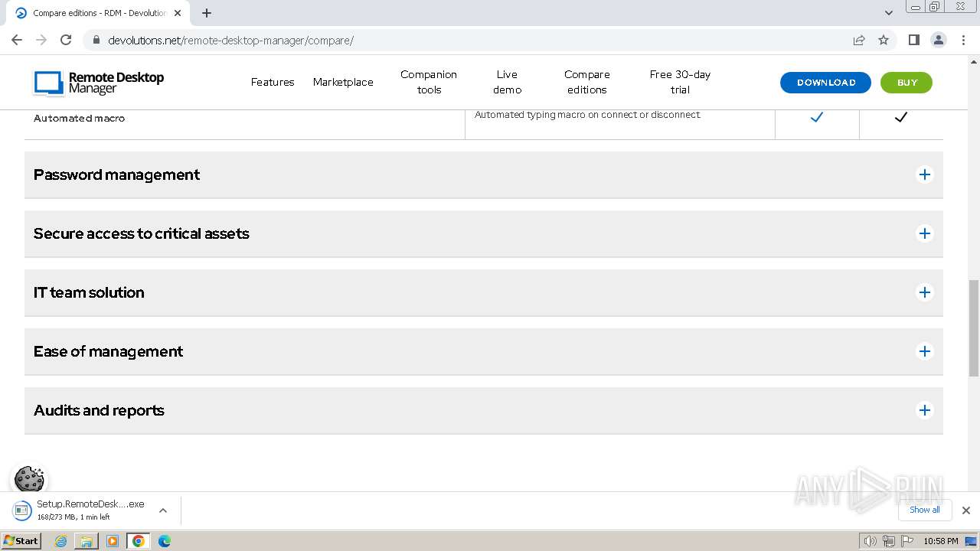
Task: Click blue checkmark in Automated macro row
Action: coord(817,117)
